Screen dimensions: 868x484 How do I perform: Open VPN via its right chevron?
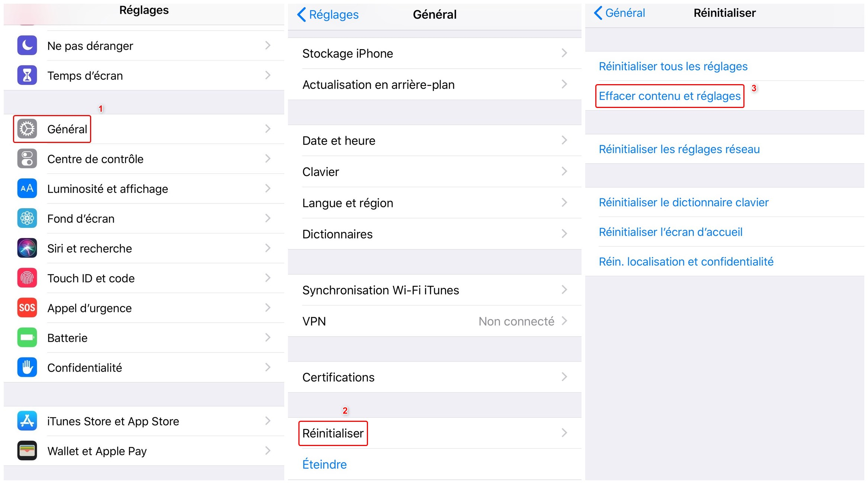pos(564,321)
